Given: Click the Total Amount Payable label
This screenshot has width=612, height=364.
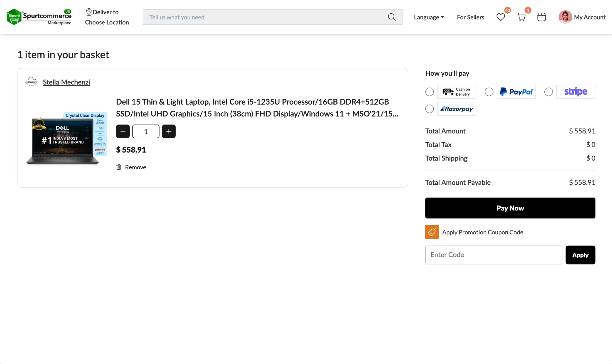Looking at the screenshot, I should point(458,182).
